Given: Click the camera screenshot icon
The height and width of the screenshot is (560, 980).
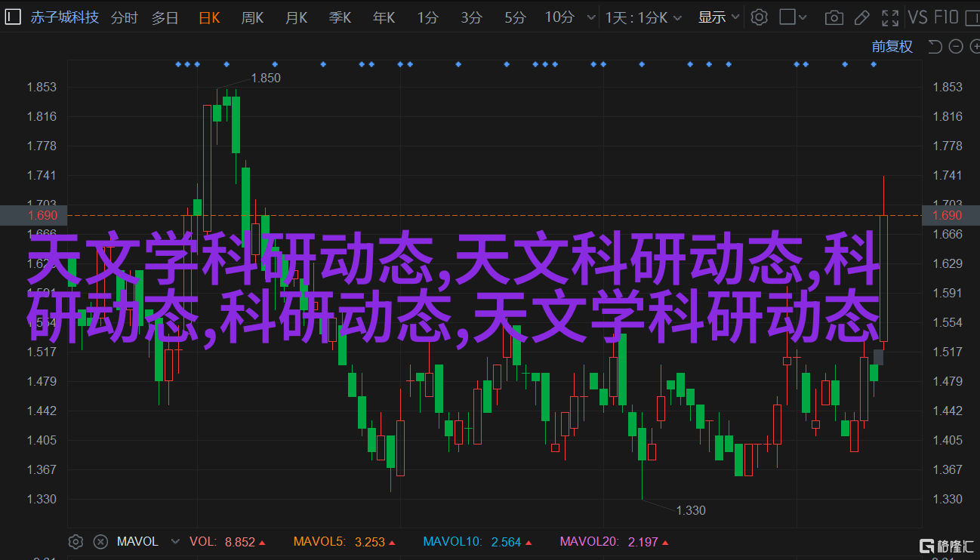Looking at the screenshot, I should [834, 17].
